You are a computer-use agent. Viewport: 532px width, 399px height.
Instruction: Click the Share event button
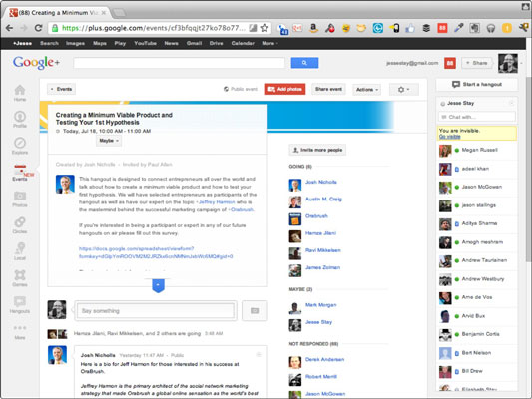pos(328,89)
